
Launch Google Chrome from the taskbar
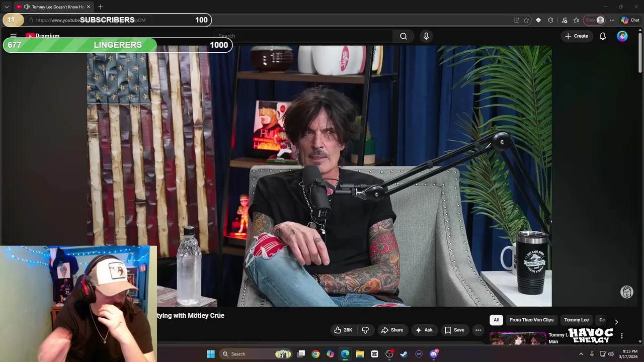pos(315,354)
